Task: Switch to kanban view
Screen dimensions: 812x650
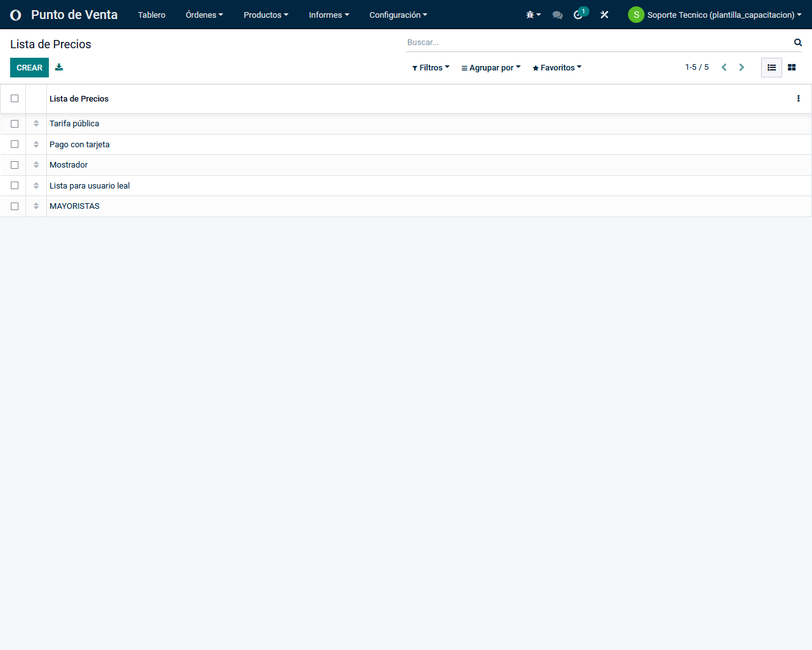Action: pos(792,67)
